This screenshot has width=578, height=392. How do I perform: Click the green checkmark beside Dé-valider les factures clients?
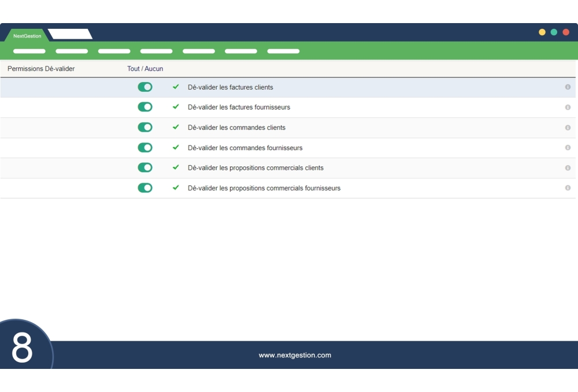pyautogui.click(x=176, y=87)
